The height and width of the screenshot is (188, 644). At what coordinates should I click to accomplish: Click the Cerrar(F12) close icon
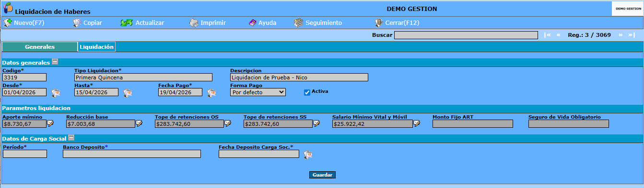point(378,22)
